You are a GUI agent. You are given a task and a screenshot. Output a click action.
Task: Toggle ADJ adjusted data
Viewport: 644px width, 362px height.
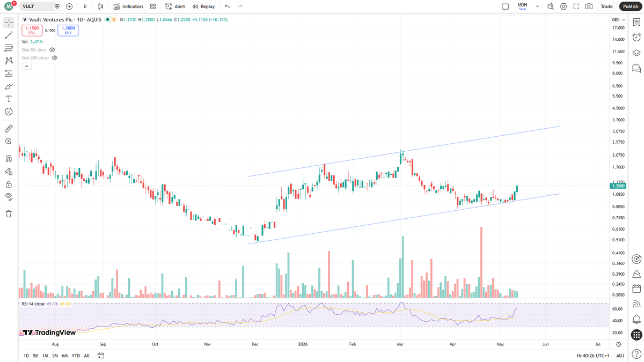[620, 356]
